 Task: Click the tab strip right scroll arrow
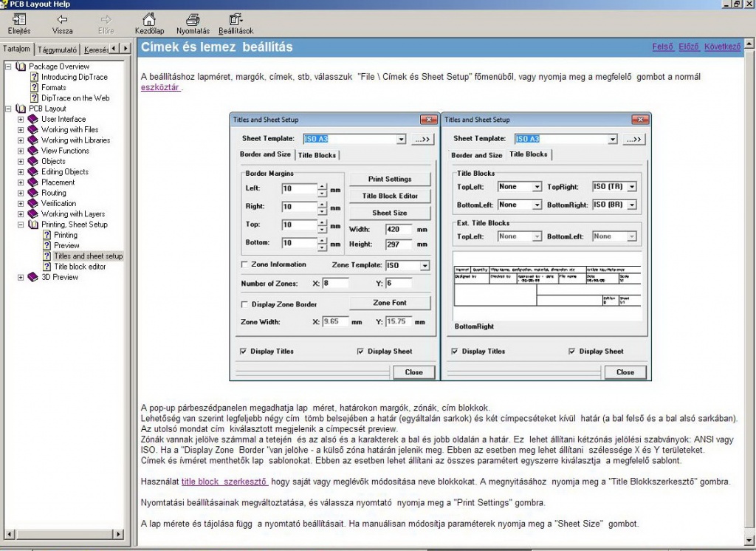click(126, 48)
